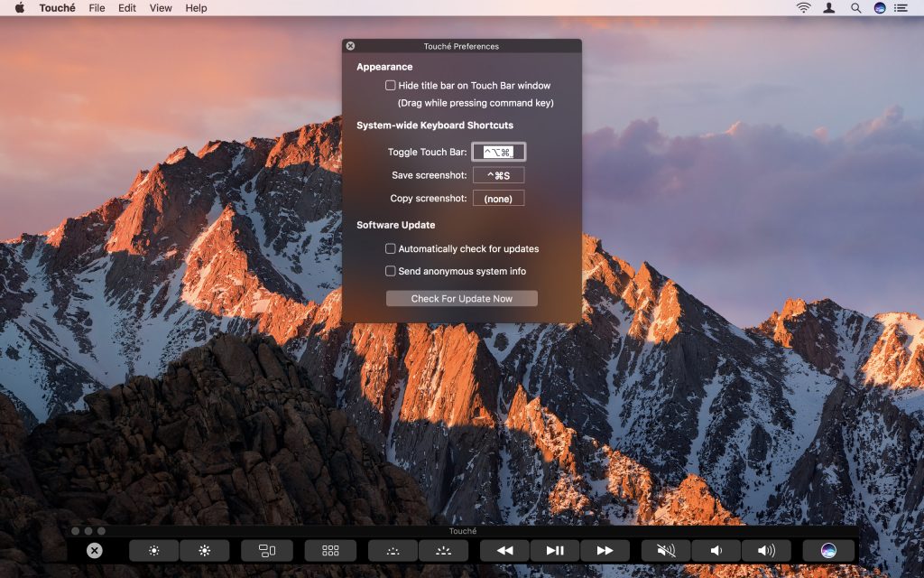Activate Siri from the menu bar
Image resolution: width=924 pixels, height=578 pixels.
tap(880, 7)
